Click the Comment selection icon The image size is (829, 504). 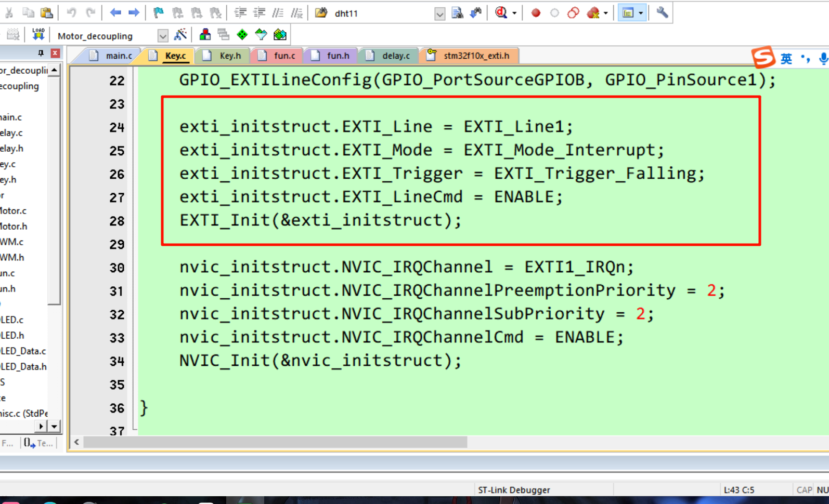click(278, 13)
